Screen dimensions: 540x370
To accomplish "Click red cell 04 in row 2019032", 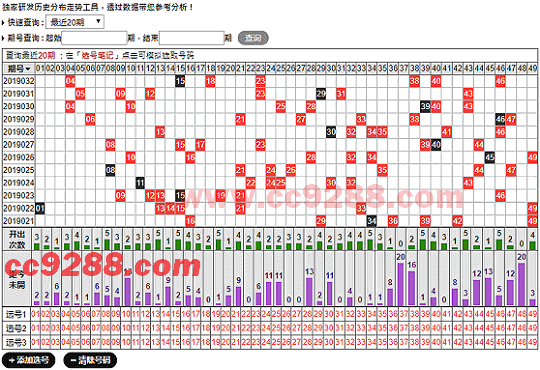I will [70, 81].
